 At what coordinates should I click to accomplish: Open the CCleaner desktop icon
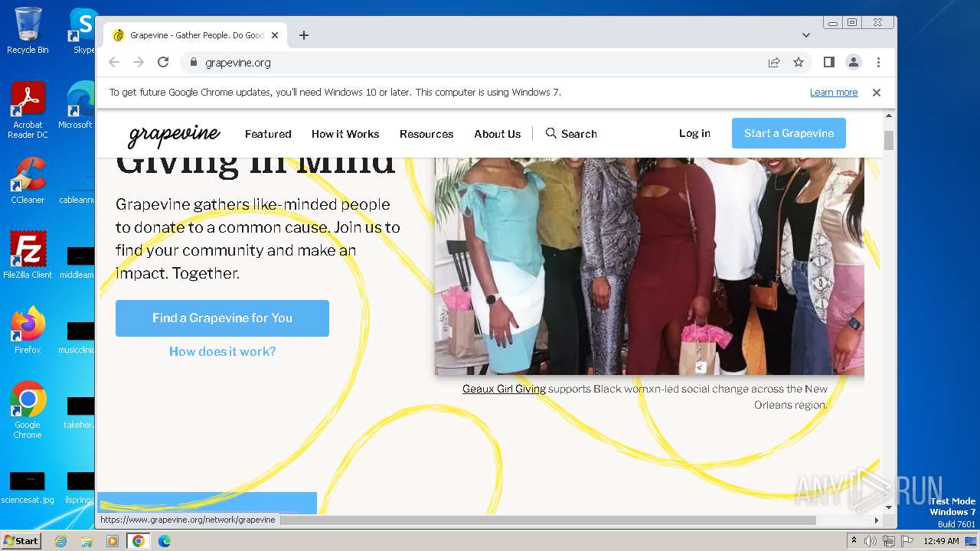click(x=28, y=181)
